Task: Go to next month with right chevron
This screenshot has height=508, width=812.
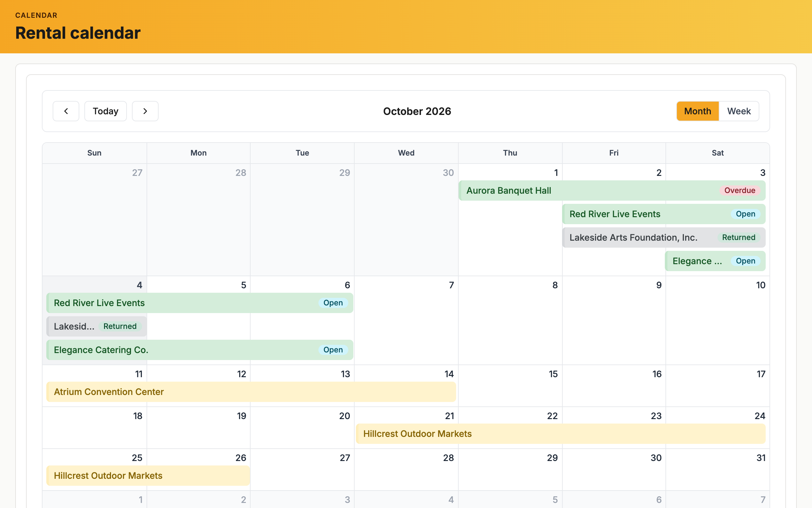Action: tap(145, 111)
